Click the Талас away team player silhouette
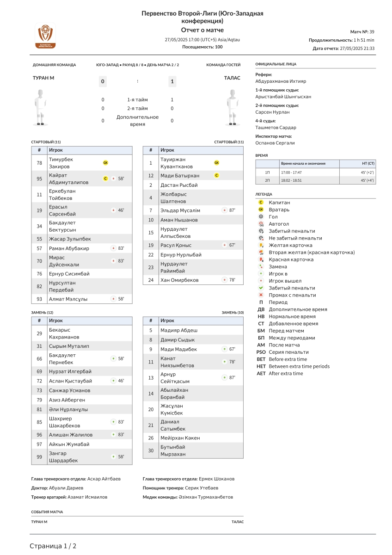The height and width of the screenshot is (555, 392). tap(233, 107)
